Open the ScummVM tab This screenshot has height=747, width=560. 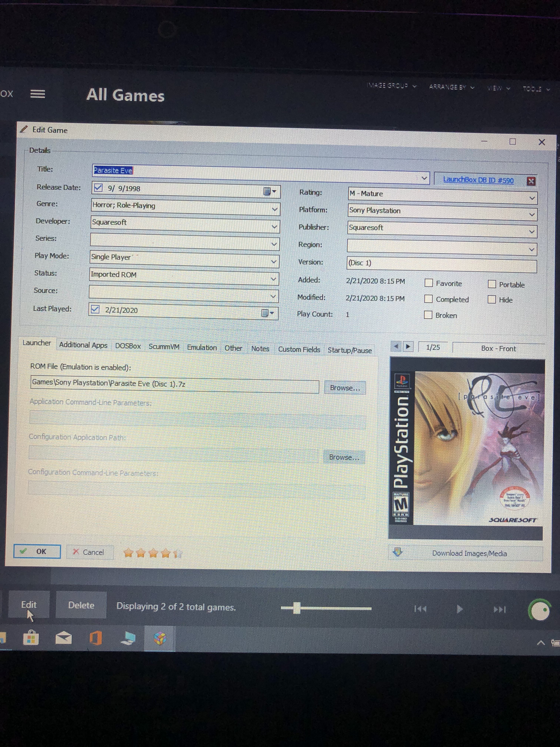tap(164, 346)
